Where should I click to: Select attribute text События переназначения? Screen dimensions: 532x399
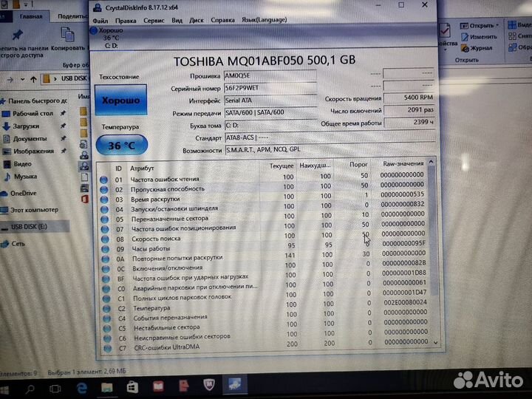(x=171, y=318)
